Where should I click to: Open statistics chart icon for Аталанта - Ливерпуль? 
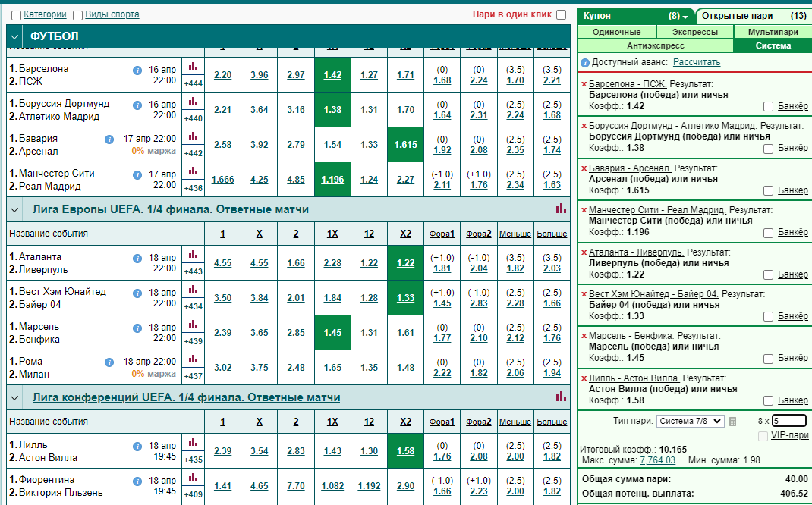click(x=194, y=254)
